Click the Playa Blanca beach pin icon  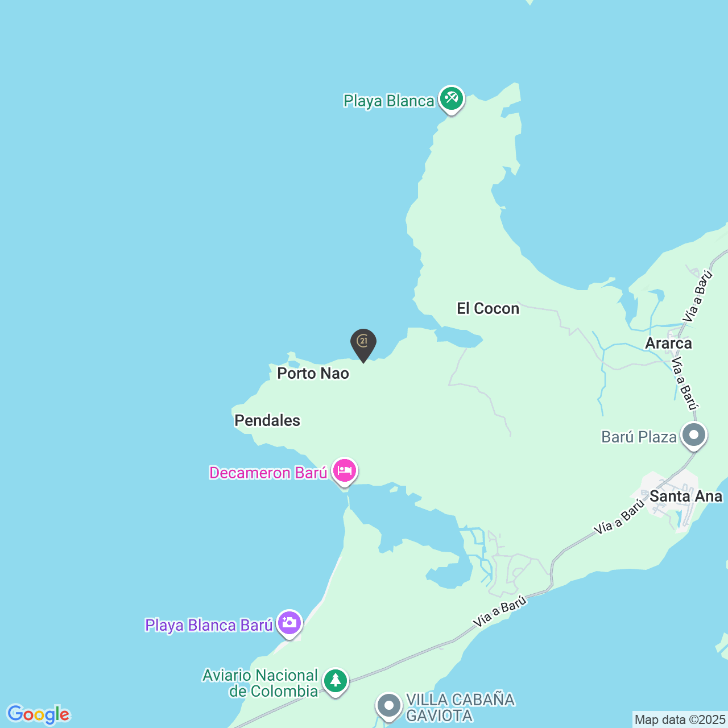452,100
